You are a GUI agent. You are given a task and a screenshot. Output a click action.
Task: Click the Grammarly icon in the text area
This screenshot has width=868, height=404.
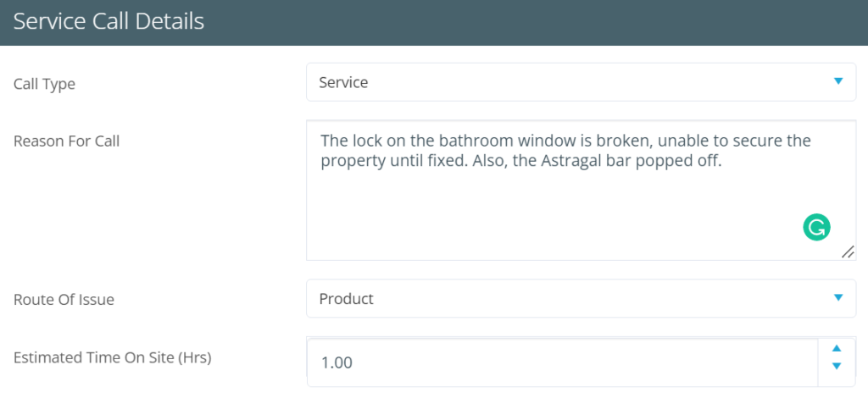pyautogui.click(x=816, y=227)
